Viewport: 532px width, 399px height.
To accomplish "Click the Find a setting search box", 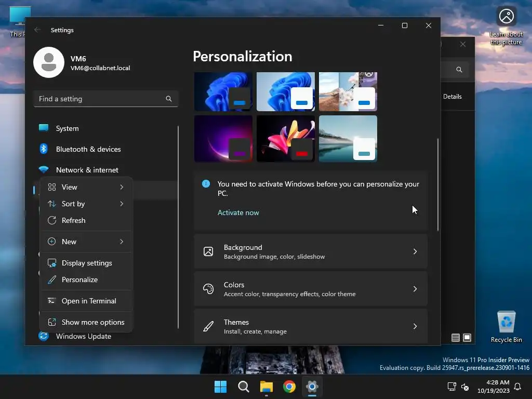I will click(x=106, y=99).
